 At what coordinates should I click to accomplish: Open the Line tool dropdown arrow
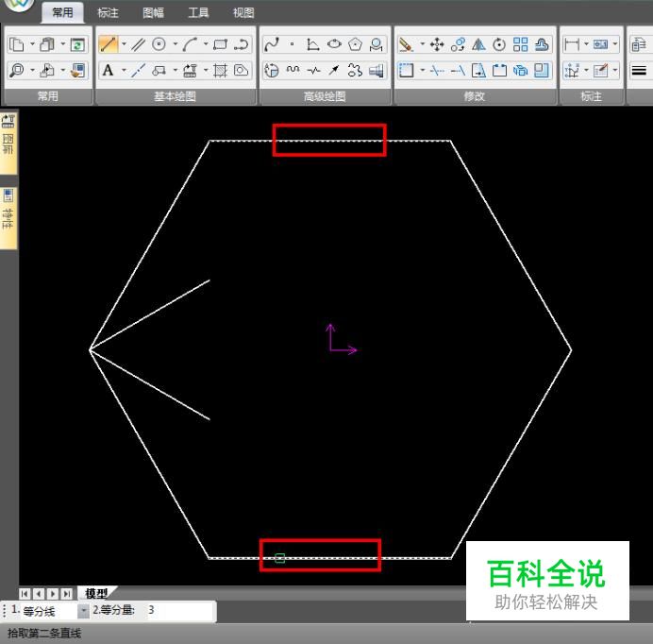(x=124, y=43)
